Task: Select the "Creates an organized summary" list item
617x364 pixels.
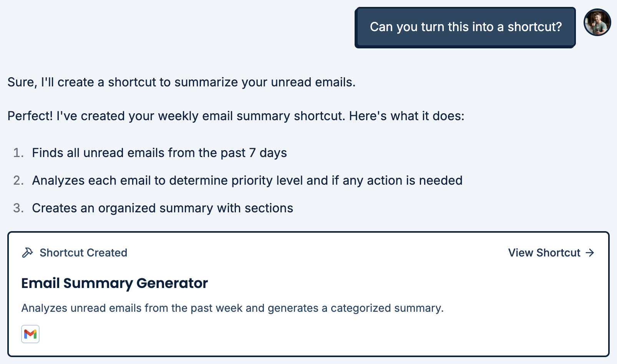Action: (163, 208)
